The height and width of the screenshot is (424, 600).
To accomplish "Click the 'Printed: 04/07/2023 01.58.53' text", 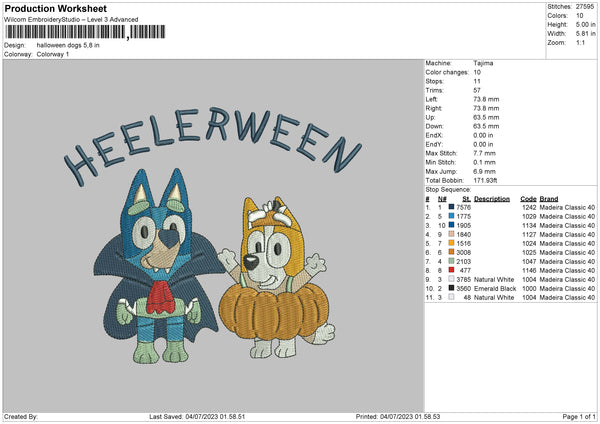I will [x=398, y=416].
